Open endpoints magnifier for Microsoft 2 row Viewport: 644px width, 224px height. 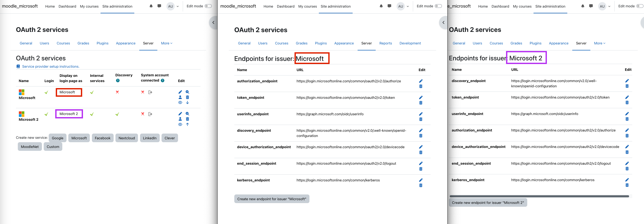[x=187, y=114]
